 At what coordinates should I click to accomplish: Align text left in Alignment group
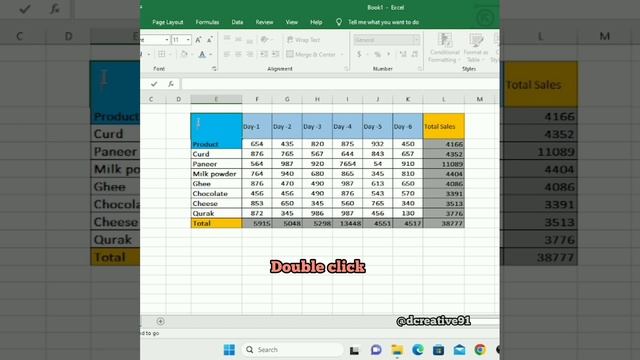tap(227, 54)
